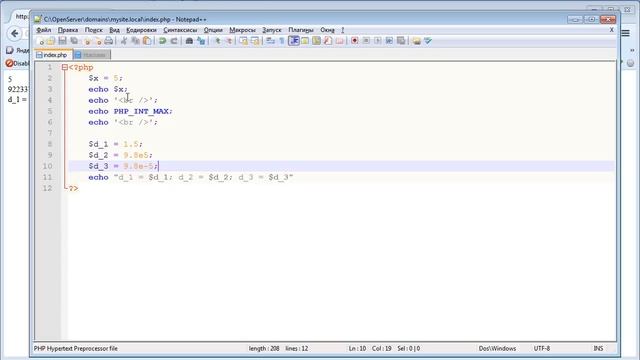Click the Stop recording macro icon

(x=366, y=41)
